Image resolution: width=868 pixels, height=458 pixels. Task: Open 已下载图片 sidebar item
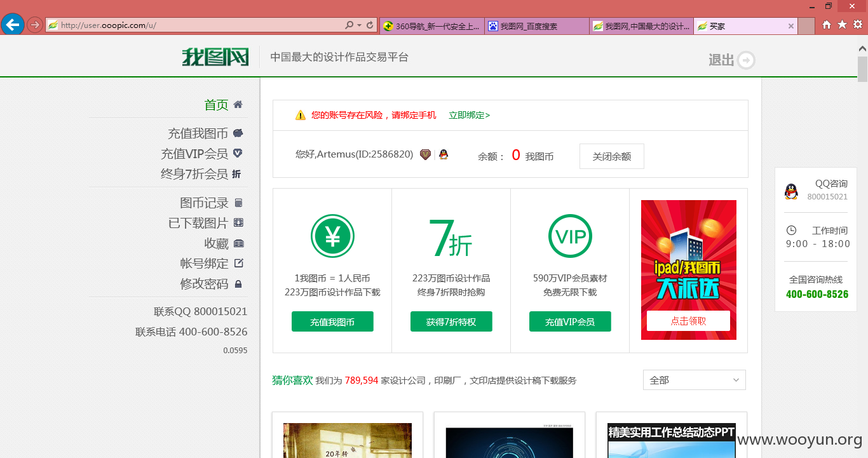click(198, 224)
